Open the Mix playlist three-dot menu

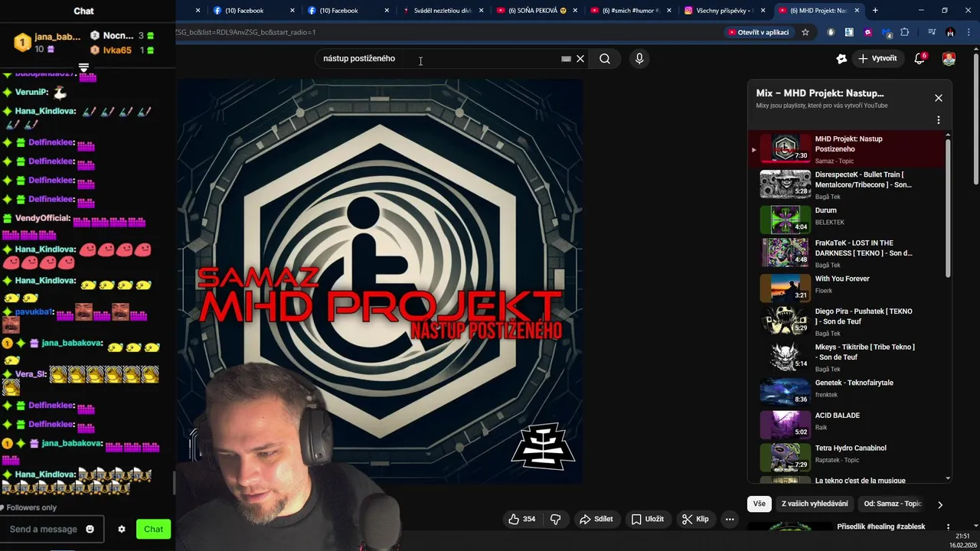pos(938,120)
